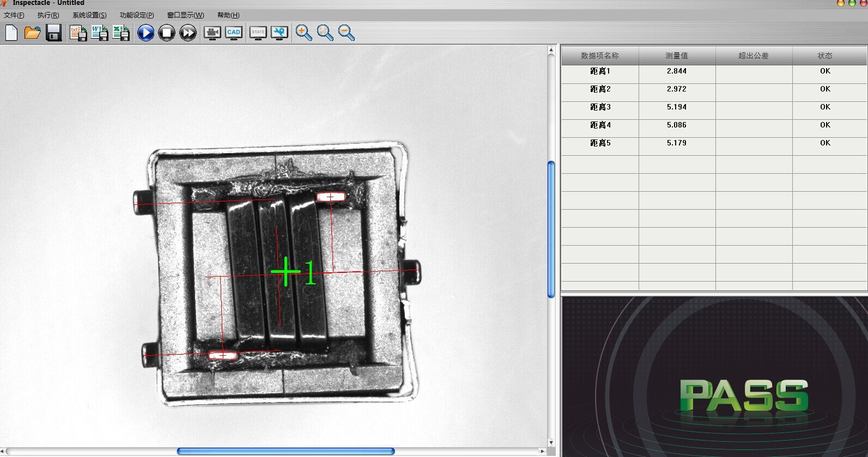Select the 测量值 column header

click(x=677, y=56)
